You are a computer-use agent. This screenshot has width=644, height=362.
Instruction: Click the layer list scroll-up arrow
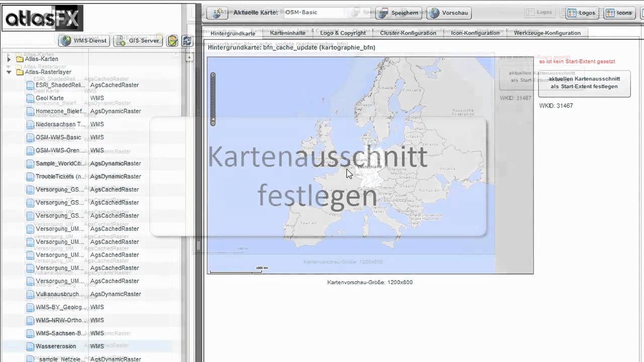(190, 57)
